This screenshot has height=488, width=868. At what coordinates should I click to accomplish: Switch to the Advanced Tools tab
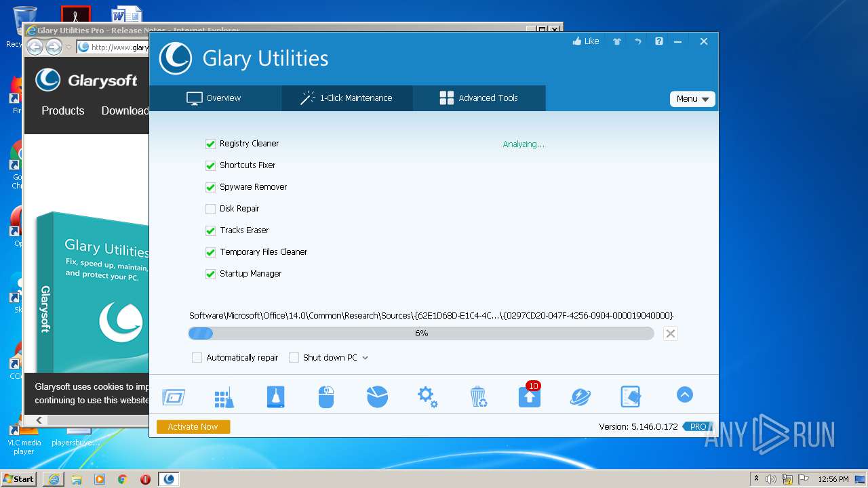click(479, 98)
